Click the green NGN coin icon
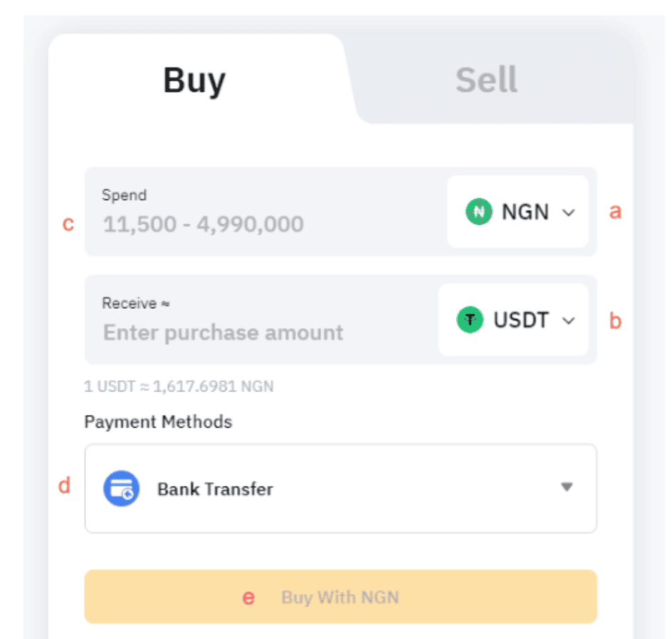Viewport: 672px width, 639px height. tap(479, 211)
